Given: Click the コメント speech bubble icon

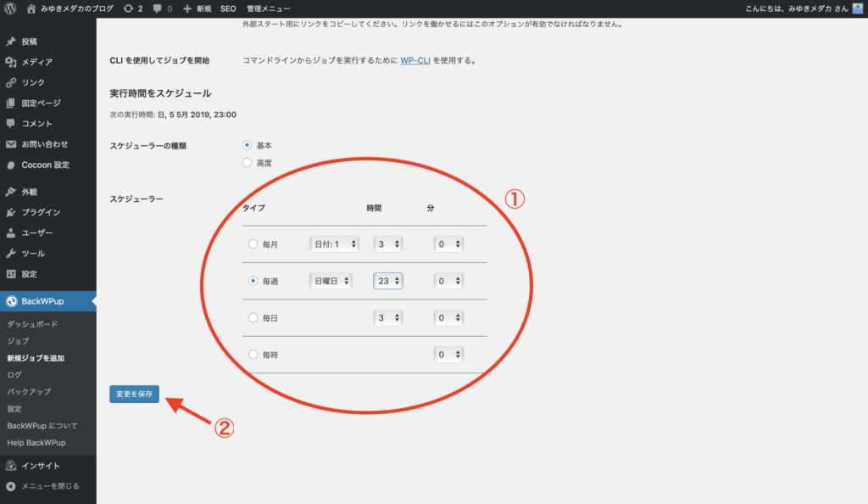Looking at the screenshot, I should tap(10, 124).
